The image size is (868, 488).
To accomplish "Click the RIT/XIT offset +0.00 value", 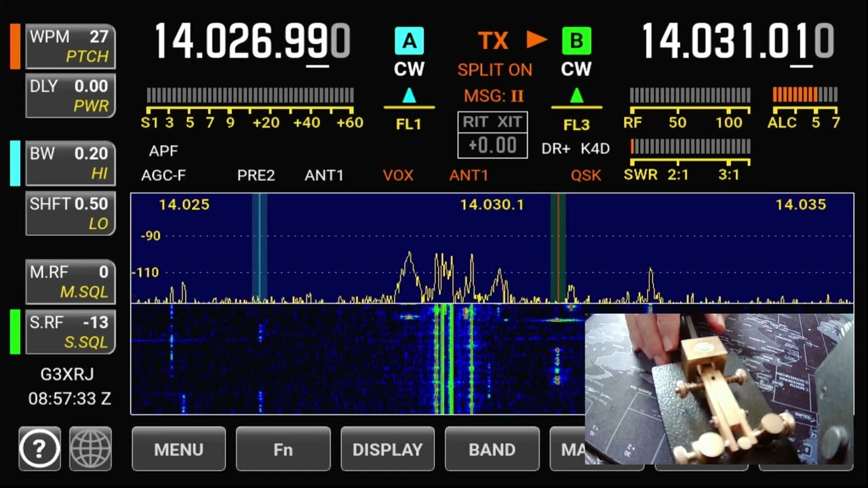I will pos(493,145).
